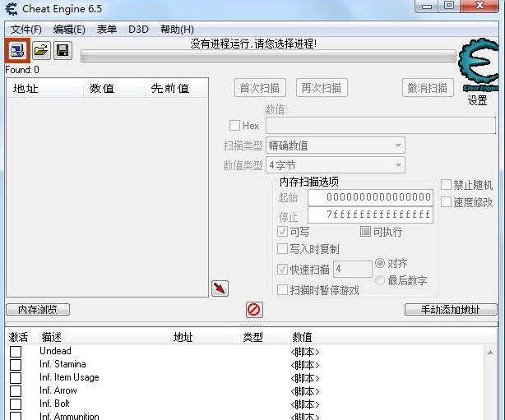Click 先前值 column header
The height and width of the screenshot is (420, 505).
(176, 88)
